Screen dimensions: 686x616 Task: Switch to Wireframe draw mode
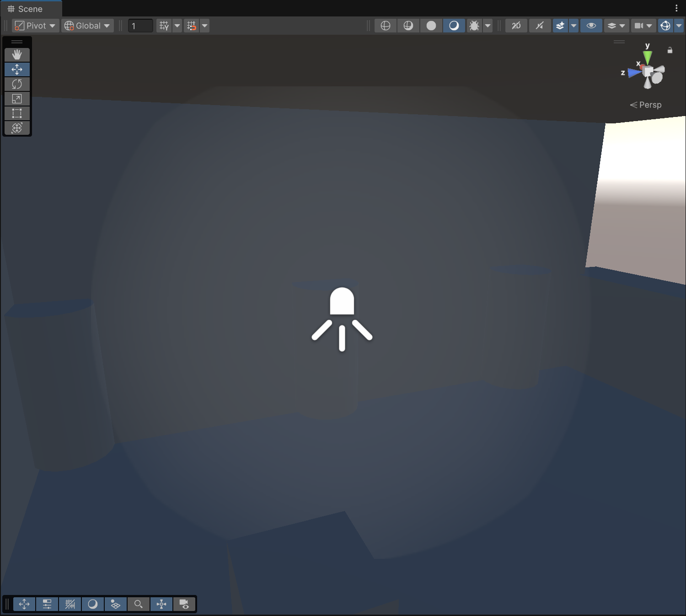(x=386, y=26)
